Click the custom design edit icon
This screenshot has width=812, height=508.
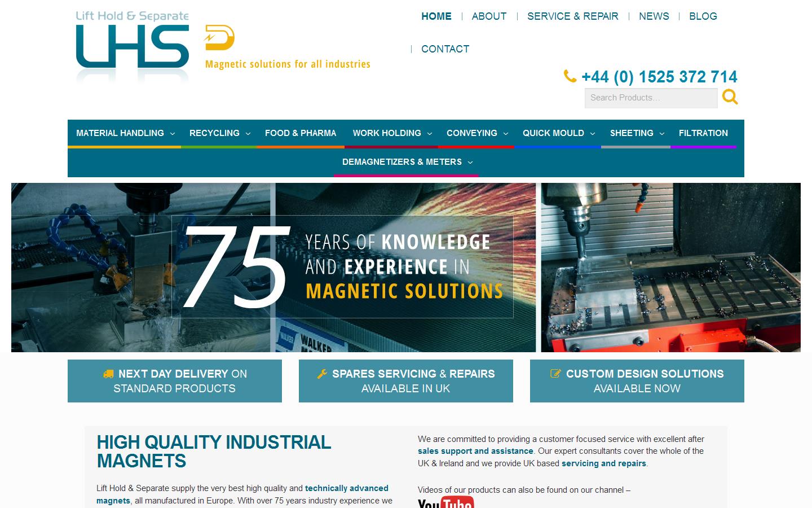point(555,374)
